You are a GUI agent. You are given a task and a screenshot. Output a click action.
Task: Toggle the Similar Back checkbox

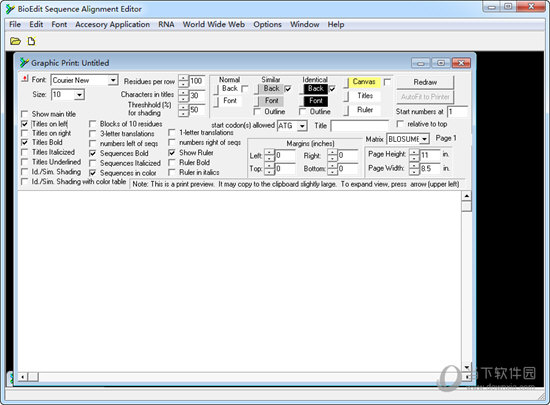pos(288,89)
